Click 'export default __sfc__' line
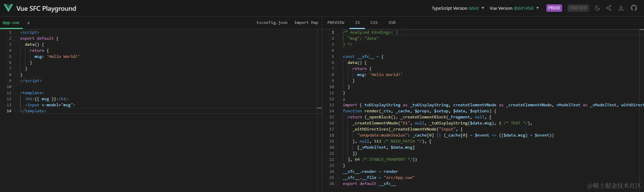Viewport: 644px width, 192px height. click(369, 184)
